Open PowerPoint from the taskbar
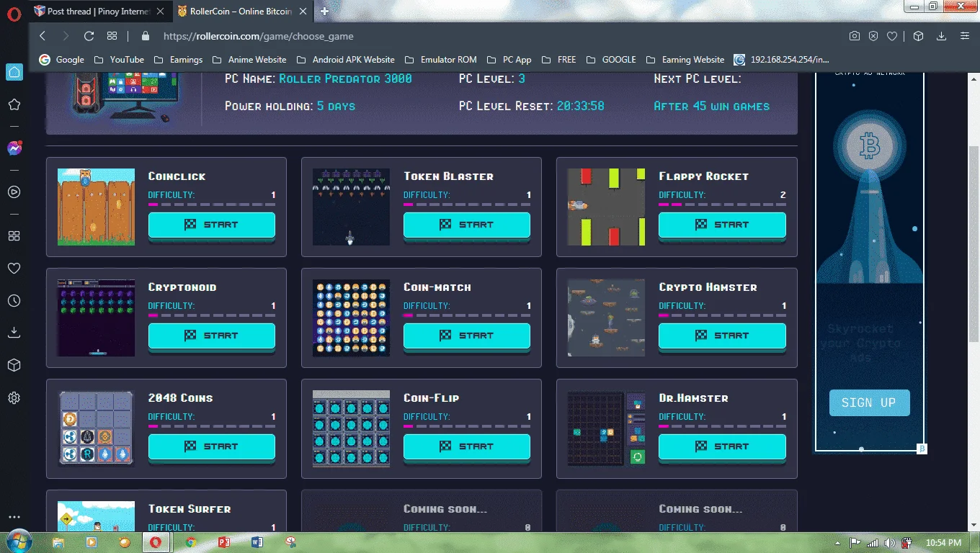Screen dimensions: 980x553 tap(223, 542)
